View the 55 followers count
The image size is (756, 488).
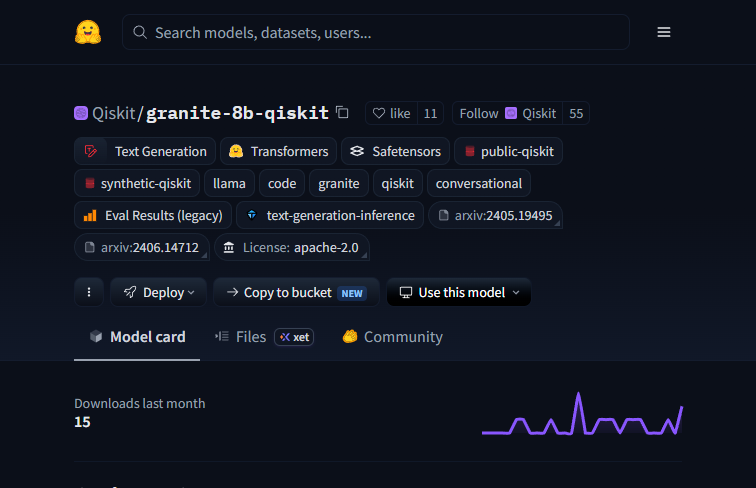(x=576, y=113)
